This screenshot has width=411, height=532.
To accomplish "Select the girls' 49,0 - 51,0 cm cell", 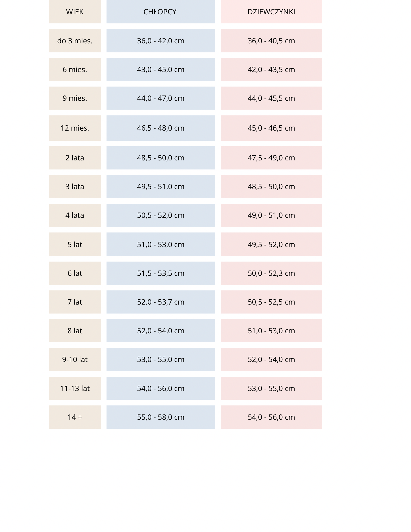I will [x=271, y=215].
